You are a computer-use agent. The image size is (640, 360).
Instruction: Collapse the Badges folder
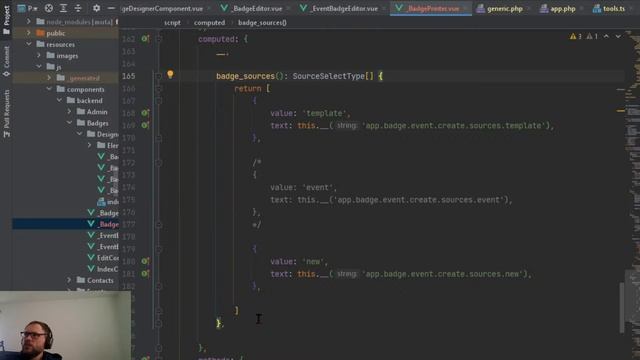69,122
